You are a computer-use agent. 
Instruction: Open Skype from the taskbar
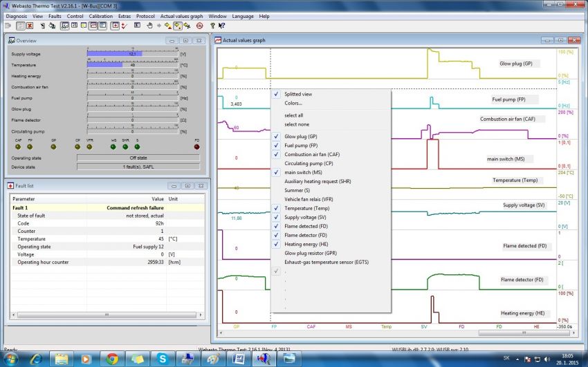click(x=162, y=358)
